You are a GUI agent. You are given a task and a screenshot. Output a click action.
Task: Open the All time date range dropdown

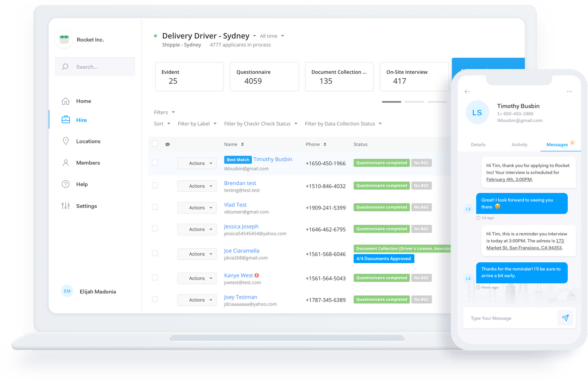point(272,36)
